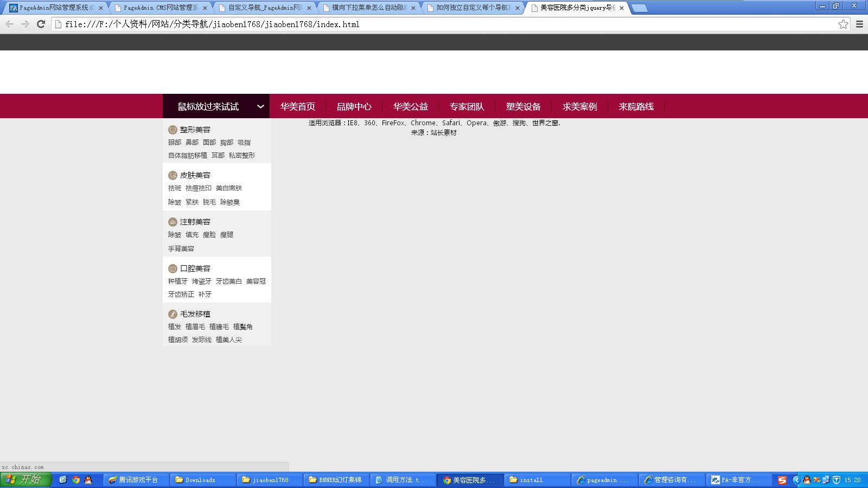
Task: Expand the 鼠标放过来试试 dropdown chevron
Action: pos(260,107)
